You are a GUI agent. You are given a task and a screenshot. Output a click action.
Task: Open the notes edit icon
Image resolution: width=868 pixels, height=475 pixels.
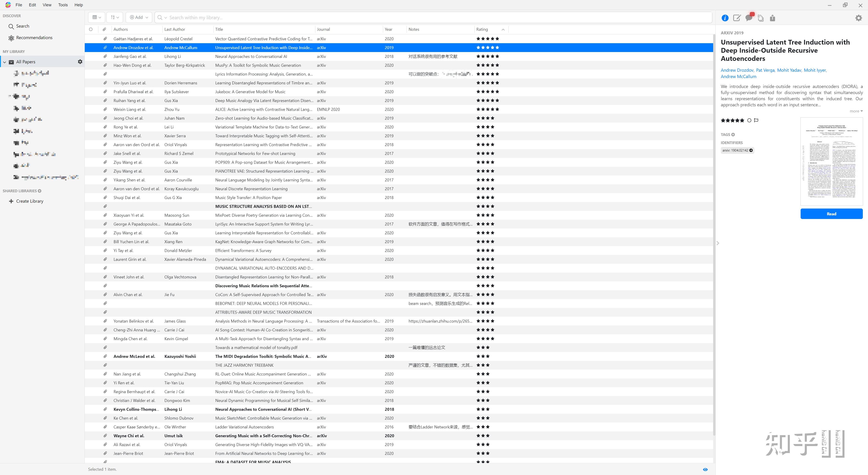[737, 18]
